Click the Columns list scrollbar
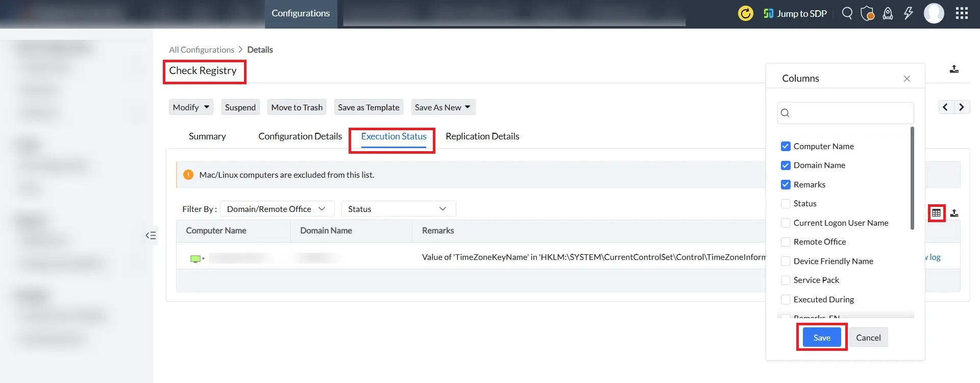 (912, 178)
